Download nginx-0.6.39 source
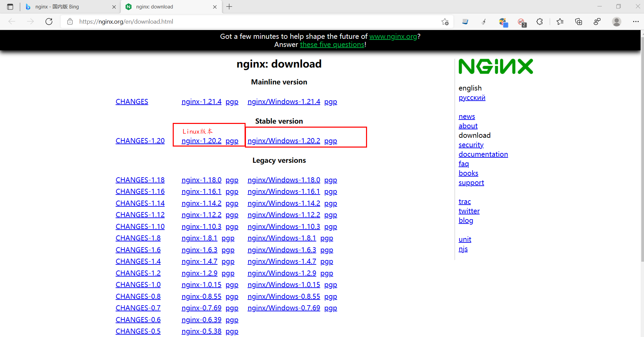Screen dimensions: 644x337 201,320
